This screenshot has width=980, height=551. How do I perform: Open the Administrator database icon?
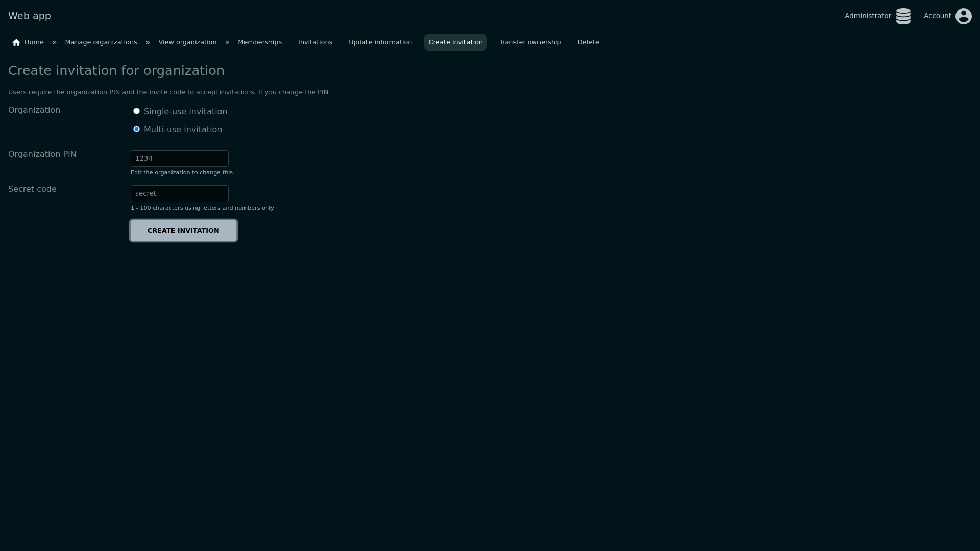(903, 16)
